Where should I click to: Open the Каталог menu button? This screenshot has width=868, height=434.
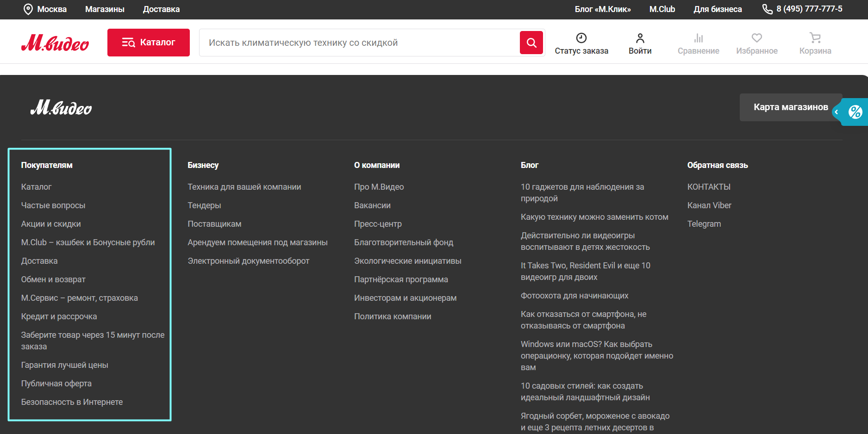click(149, 43)
